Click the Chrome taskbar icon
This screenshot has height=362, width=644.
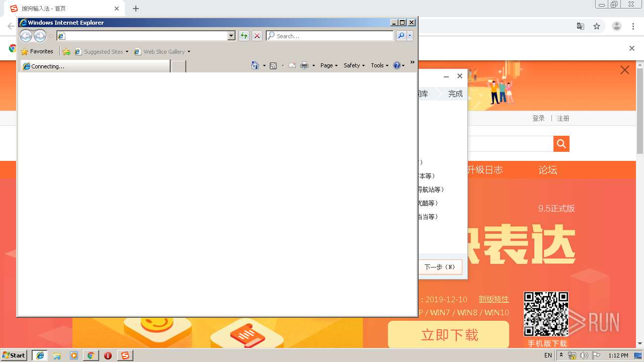click(91, 355)
